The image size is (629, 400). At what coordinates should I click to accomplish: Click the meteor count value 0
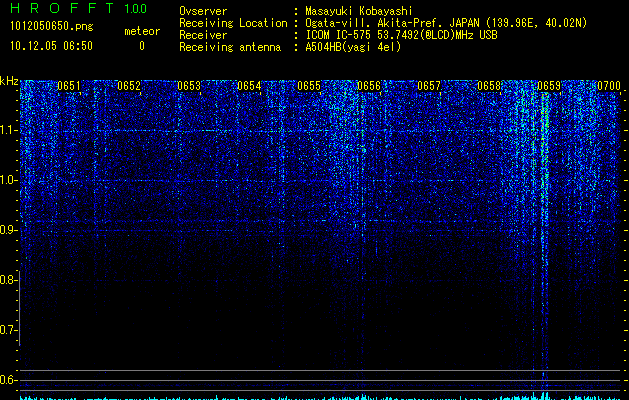coord(142,46)
